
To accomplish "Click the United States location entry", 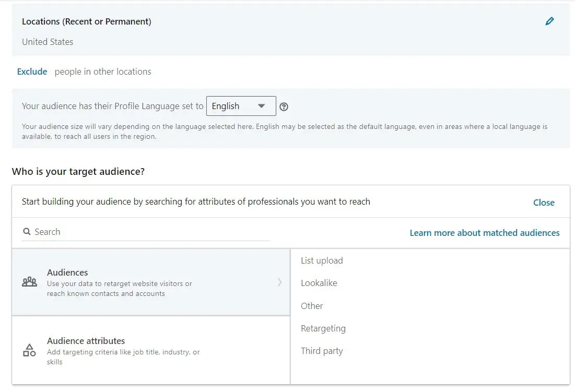I will (x=48, y=42).
